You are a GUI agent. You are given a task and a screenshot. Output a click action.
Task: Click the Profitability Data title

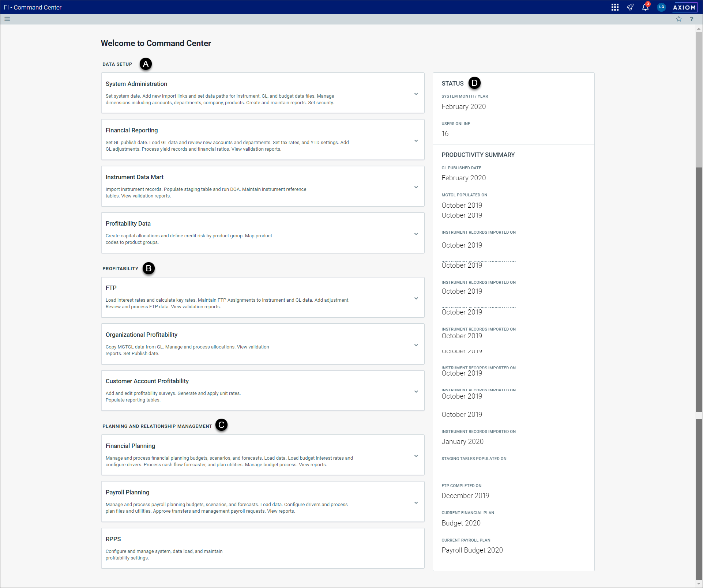click(x=128, y=223)
